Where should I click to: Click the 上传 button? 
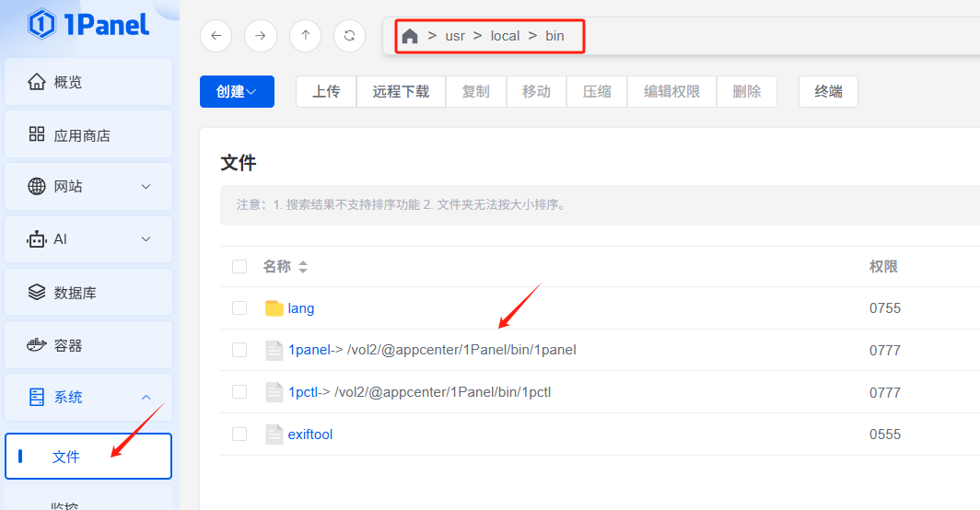pyautogui.click(x=326, y=91)
